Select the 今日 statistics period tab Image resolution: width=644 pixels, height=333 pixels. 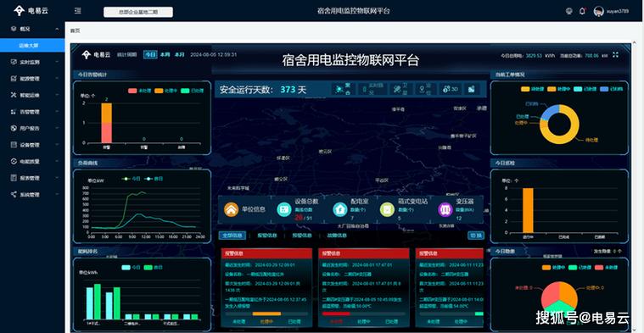(x=150, y=54)
